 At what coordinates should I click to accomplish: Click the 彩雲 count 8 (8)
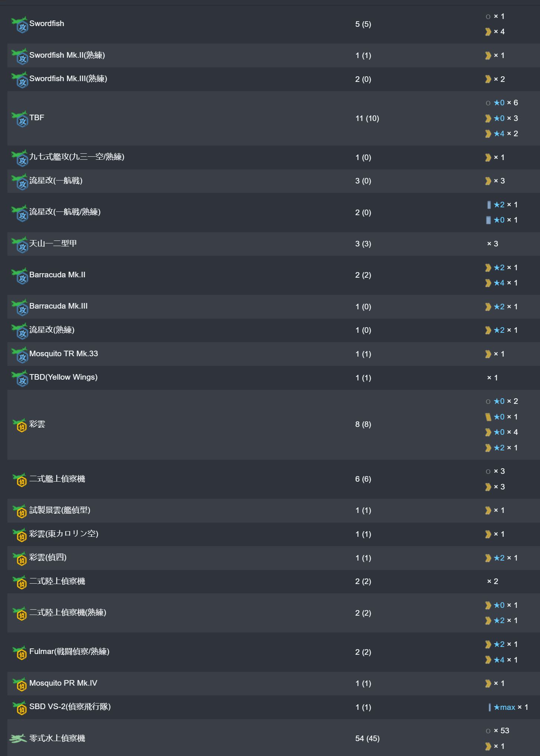coord(363,424)
